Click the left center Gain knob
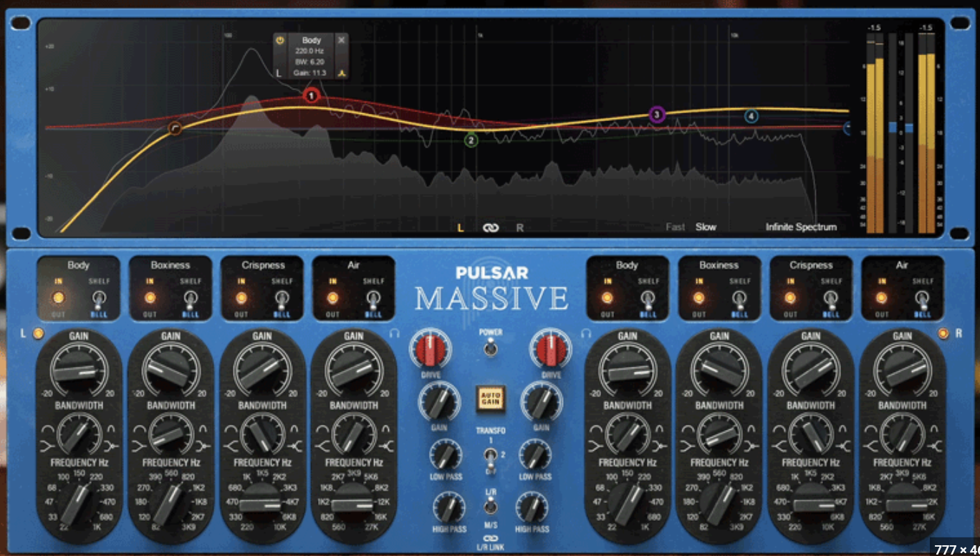 [x=439, y=401]
